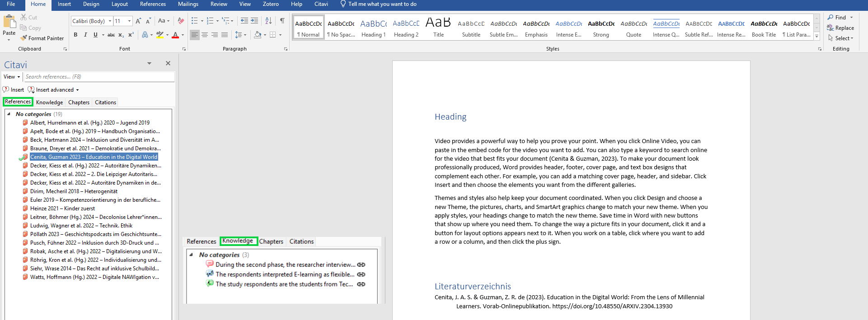Screen dimensions: 868x320
Task: Toggle show paragraph marks
Action: point(282,21)
